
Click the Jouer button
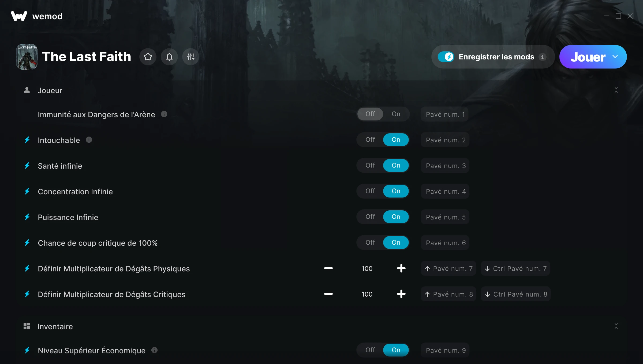pyautogui.click(x=588, y=57)
